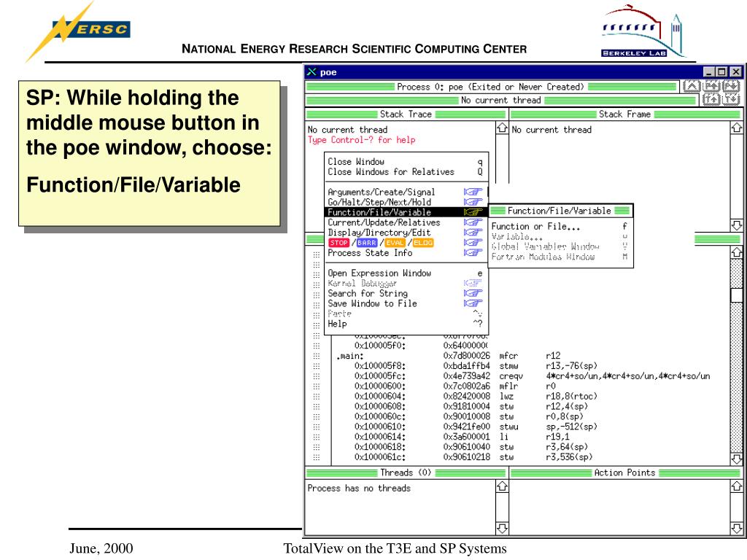Expand Go/Halt/Step/Next/Hold submenu hand arrow

[x=473, y=202]
